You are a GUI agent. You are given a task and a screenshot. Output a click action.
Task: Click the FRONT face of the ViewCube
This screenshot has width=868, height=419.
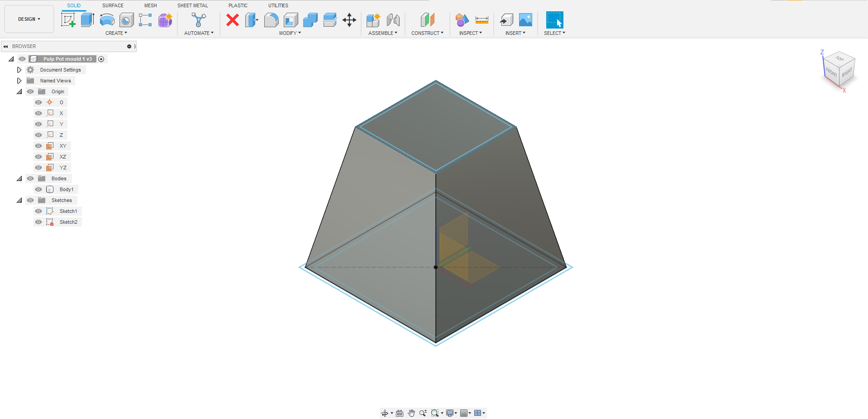coord(831,72)
